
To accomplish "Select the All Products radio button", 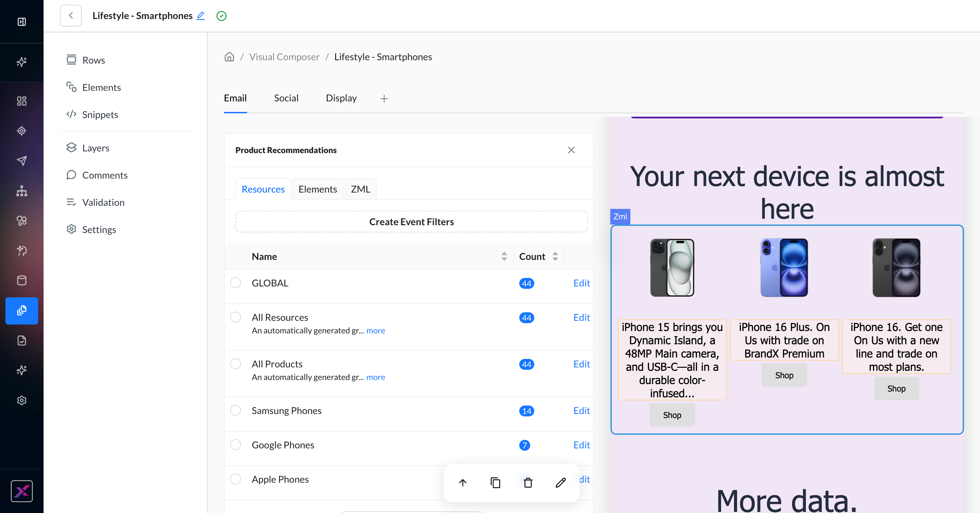I will [235, 364].
